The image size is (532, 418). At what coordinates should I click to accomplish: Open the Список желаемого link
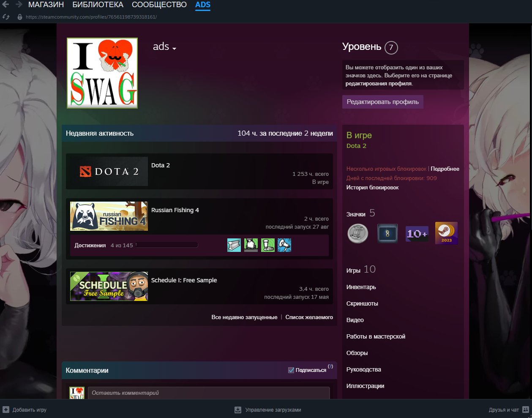[x=309, y=317]
